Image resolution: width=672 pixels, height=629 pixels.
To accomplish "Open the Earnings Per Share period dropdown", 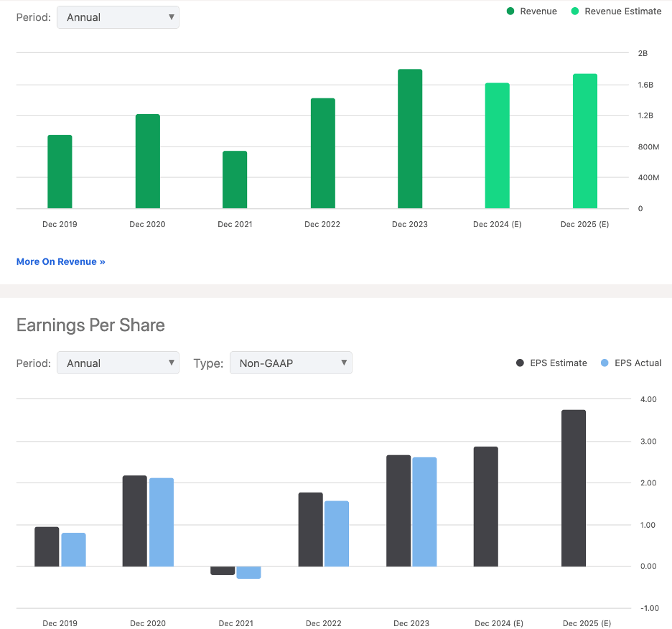I will point(118,363).
